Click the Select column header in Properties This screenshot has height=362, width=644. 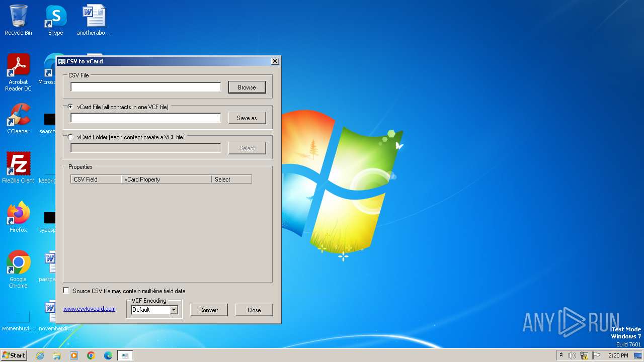(231, 179)
